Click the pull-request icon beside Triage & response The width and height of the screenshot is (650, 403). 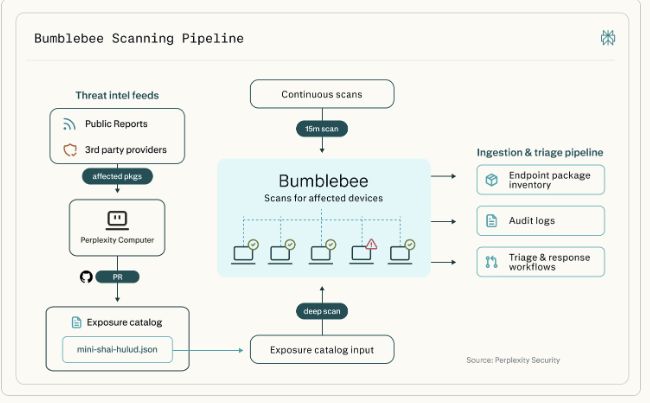[x=491, y=262]
